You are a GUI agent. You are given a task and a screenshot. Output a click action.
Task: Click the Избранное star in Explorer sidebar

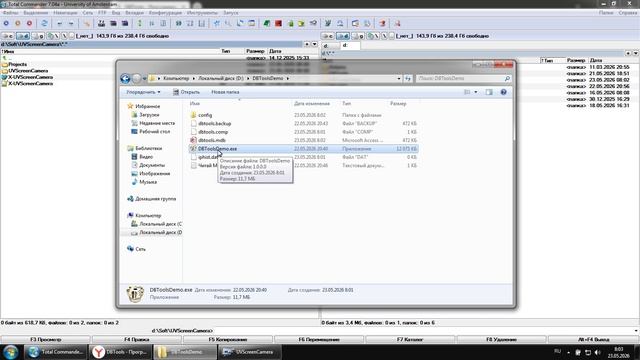[130, 106]
